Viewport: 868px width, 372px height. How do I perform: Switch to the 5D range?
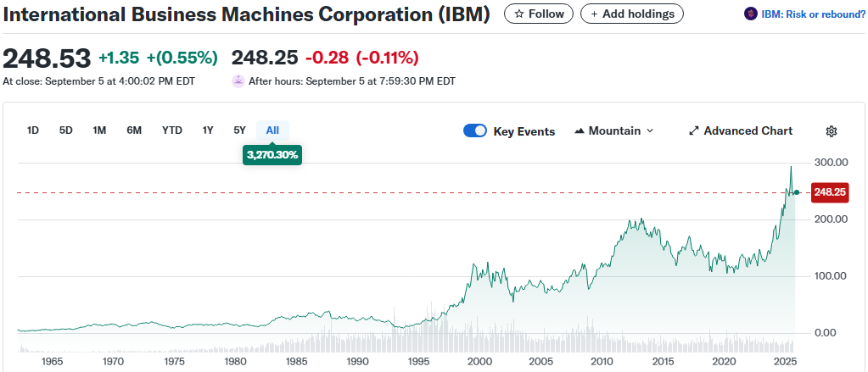coord(65,130)
